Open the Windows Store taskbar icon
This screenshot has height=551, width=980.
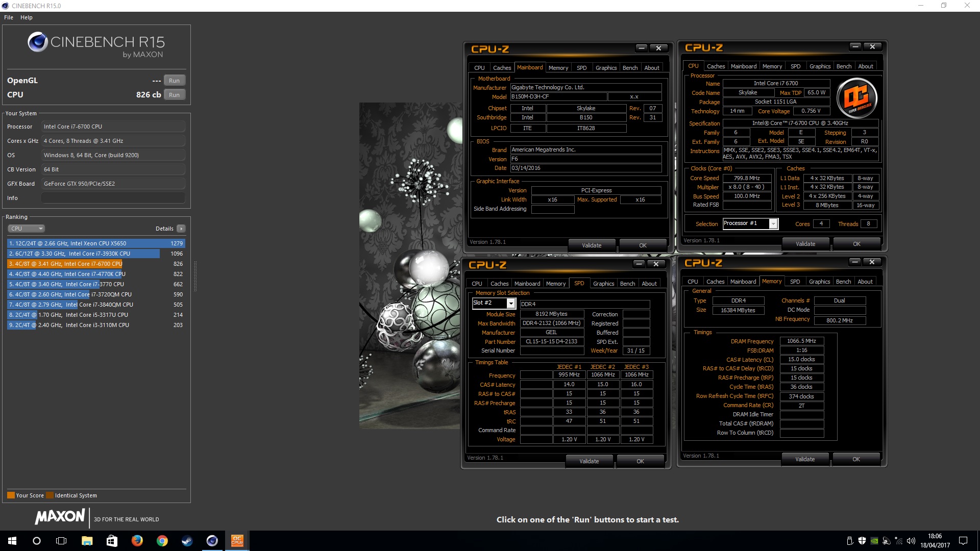click(x=112, y=541)
